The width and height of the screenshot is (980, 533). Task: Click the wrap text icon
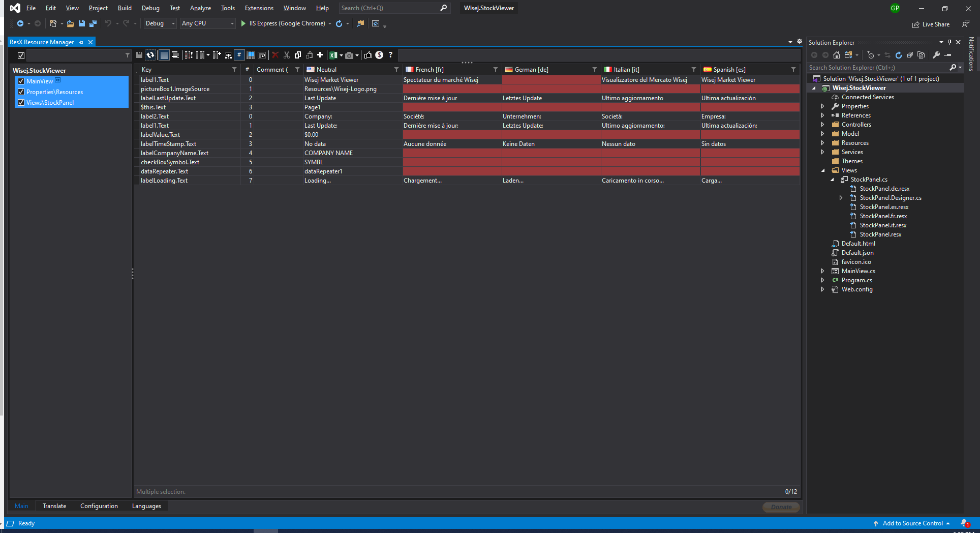[262, 55]
